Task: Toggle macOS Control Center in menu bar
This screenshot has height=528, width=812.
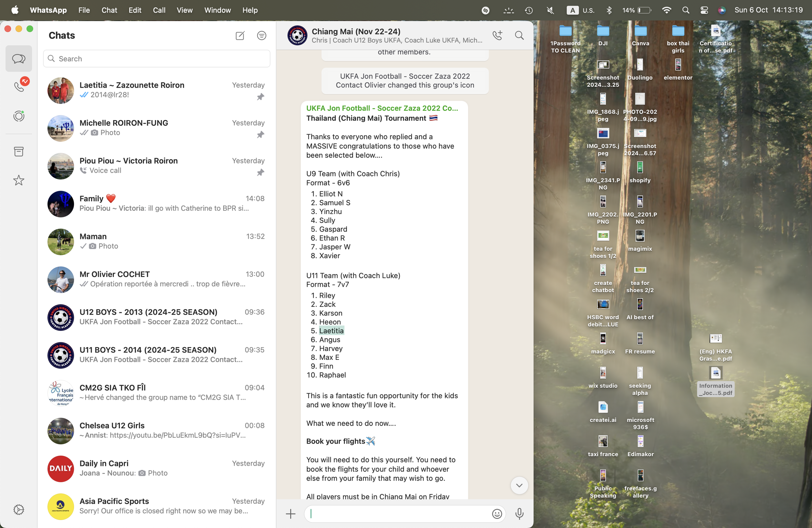Action: click(x=704, y=10)
